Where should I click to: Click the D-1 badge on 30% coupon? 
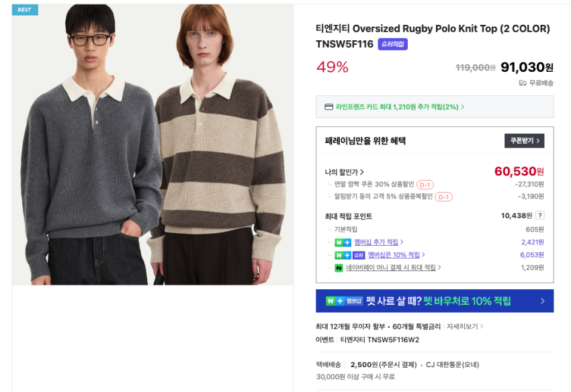[425, 185]
